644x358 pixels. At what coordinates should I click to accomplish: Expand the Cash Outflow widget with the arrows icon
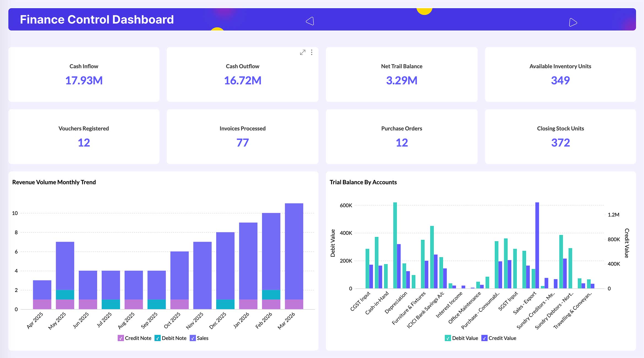tap(302, 52)
